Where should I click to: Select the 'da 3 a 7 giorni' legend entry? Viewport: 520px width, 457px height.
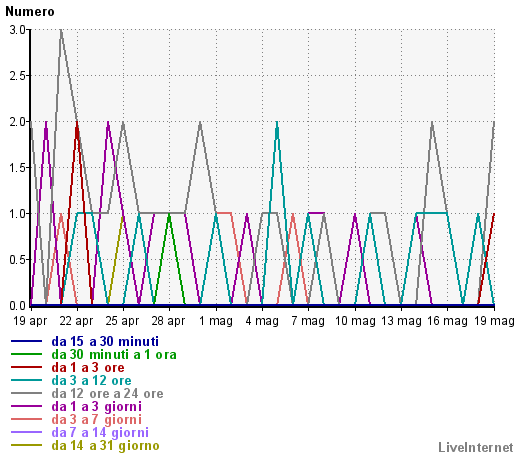[97, 420]
